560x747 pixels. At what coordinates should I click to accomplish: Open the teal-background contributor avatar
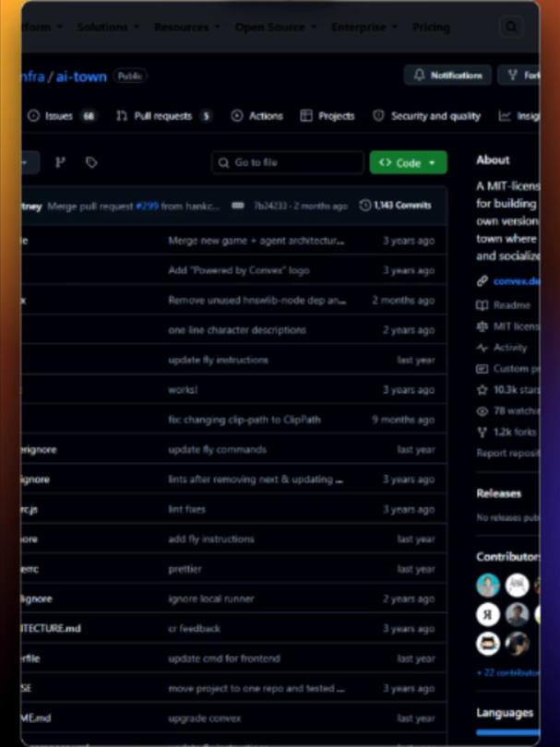[x=488, y=585]
